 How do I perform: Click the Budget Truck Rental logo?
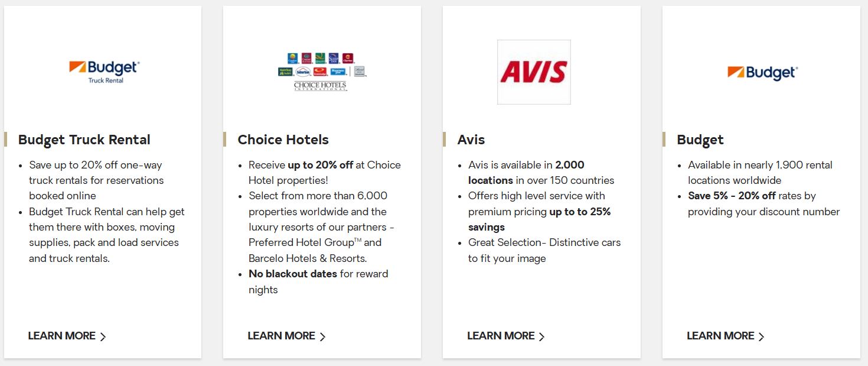pyautogui.click(x=105, y=72)
